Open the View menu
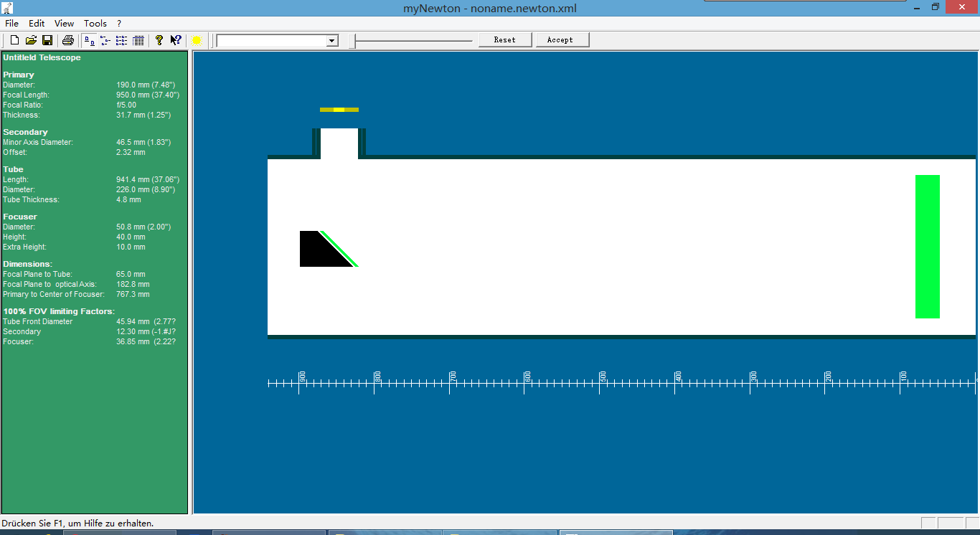This screenshot has height=535, width=980. pos(64,24)
